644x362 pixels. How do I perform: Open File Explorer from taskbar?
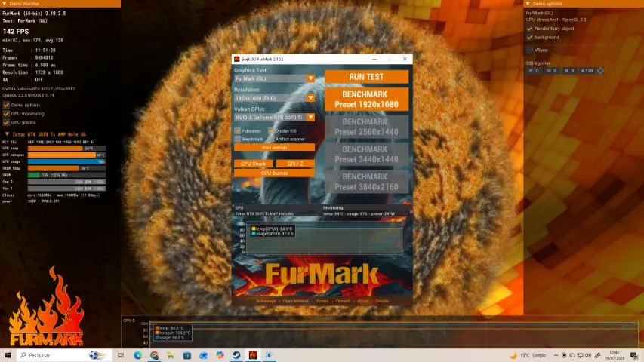tap(171, 355)
